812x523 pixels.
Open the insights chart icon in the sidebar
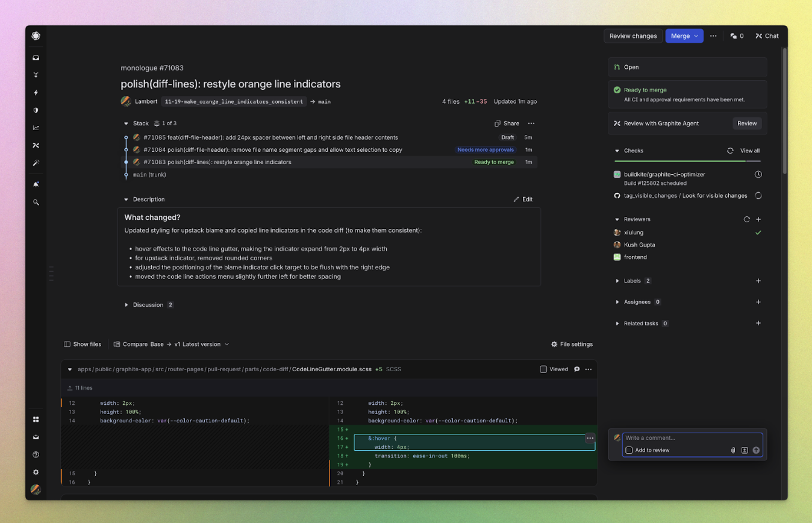click(36, 128)
